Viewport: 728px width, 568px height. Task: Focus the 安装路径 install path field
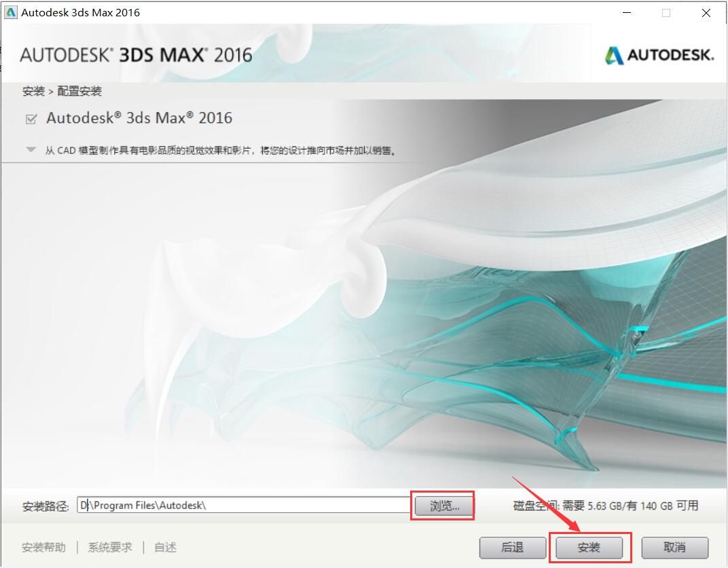coord(244,505)
